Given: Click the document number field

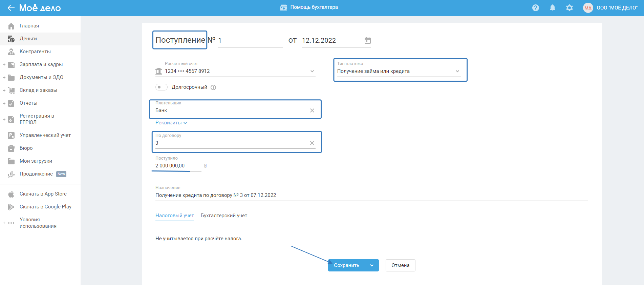Looking at the screenshot, I should click(x=250, y=41).
